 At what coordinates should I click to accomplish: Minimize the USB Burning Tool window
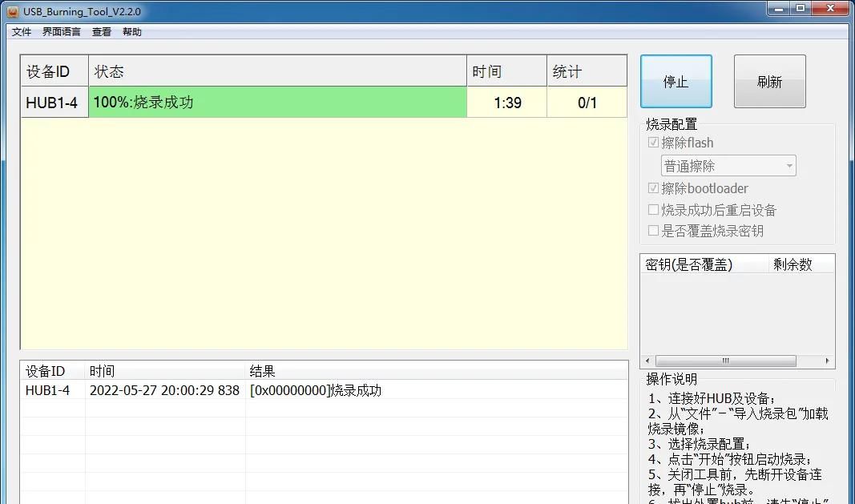pos(779,8)
